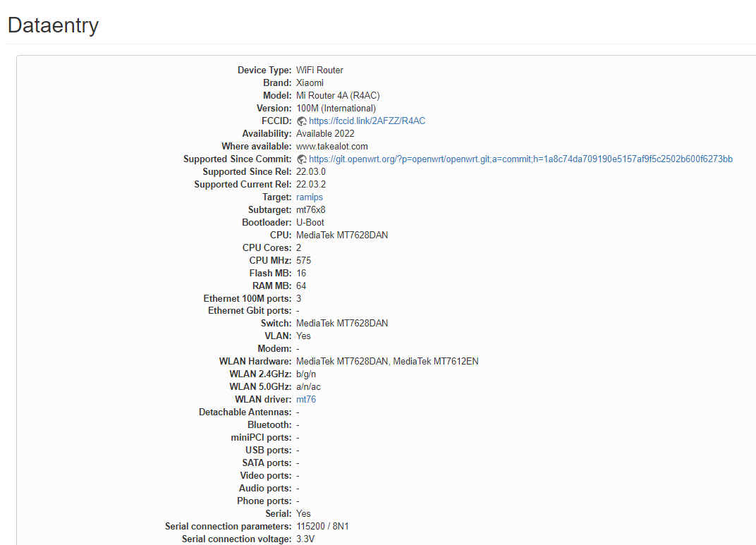Click the miniPCI ports label
The image size is (756, 545).
(x=262, y=438)
